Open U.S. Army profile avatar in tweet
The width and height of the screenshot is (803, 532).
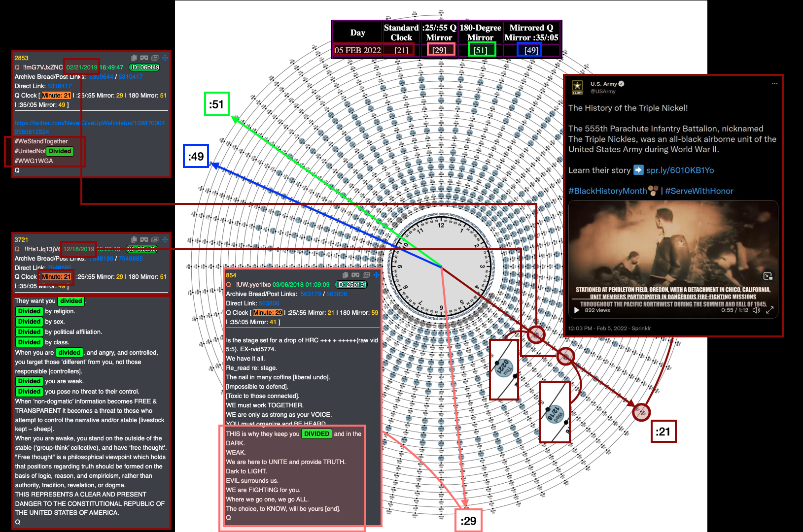click(x=577, y=87)
